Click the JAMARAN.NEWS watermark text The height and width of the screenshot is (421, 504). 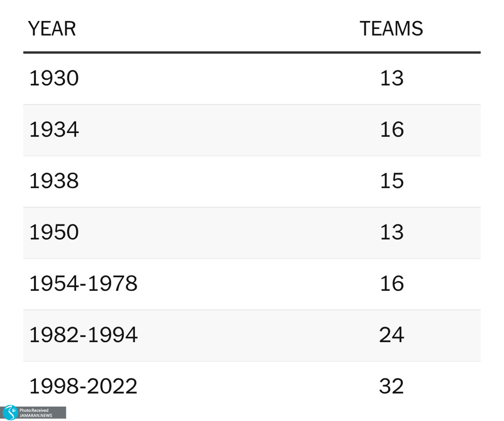point(36,416)
